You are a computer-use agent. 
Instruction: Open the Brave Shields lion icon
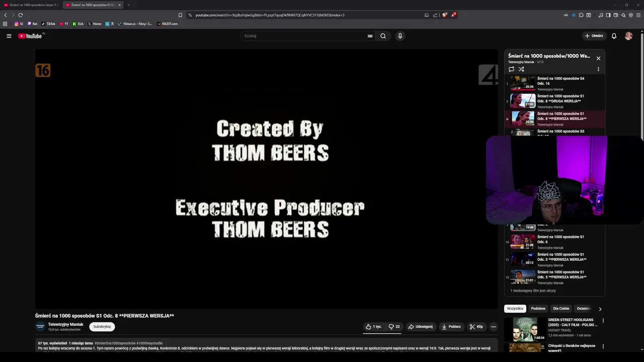pos(444,15)
